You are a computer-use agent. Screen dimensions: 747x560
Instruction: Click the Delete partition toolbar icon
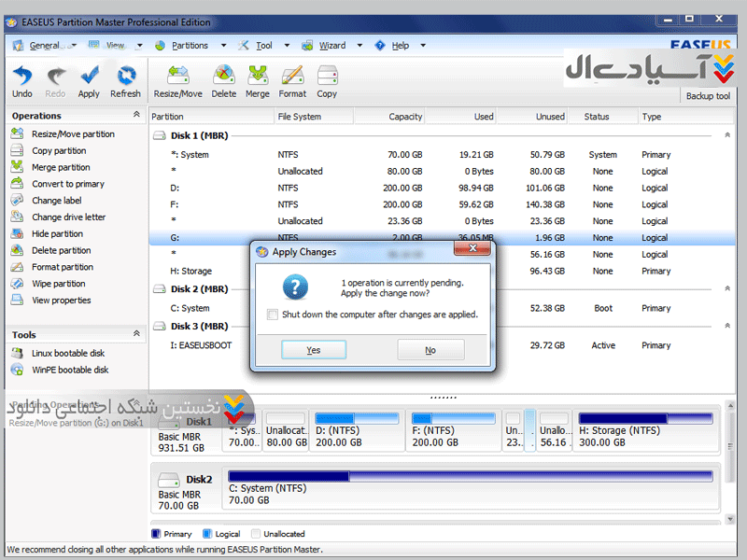[224, 77]
